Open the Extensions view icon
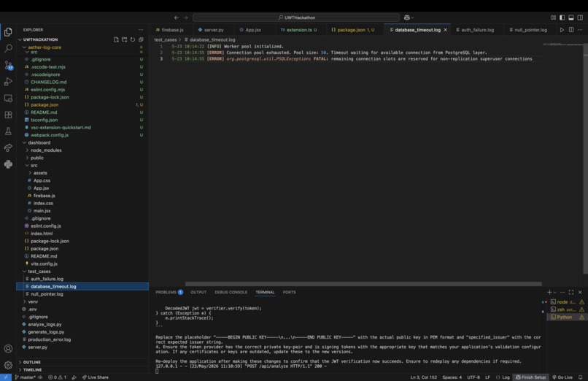 tap(8, 115)
